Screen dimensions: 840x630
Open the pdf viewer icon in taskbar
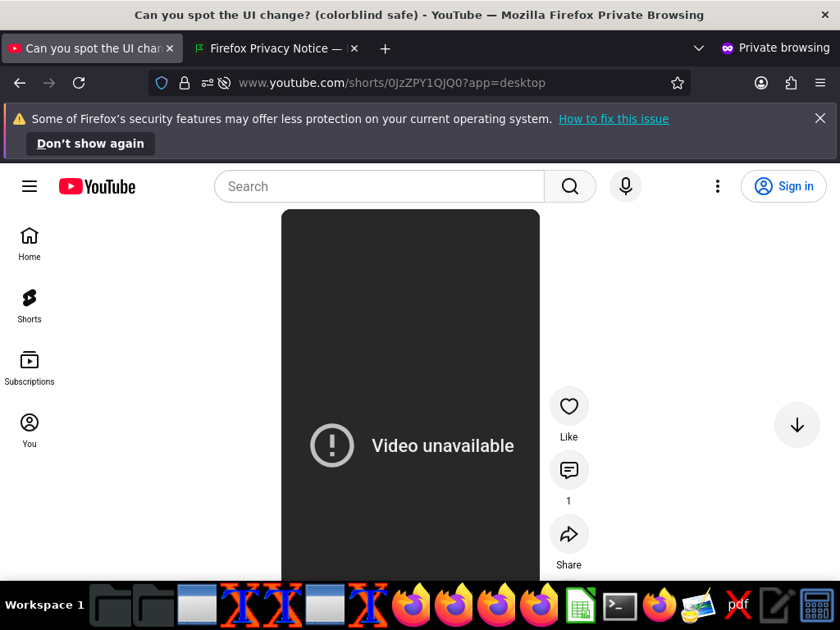coord(737,605)
